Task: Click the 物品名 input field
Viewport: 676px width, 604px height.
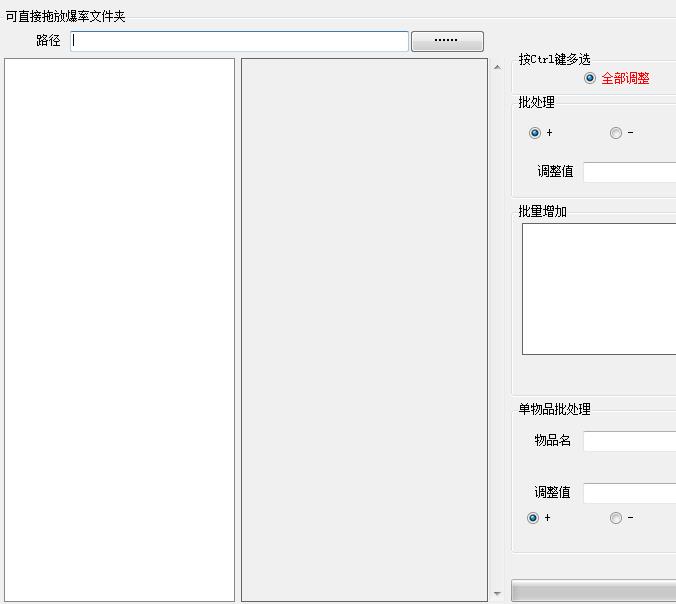Action: (x=629, y=441)
